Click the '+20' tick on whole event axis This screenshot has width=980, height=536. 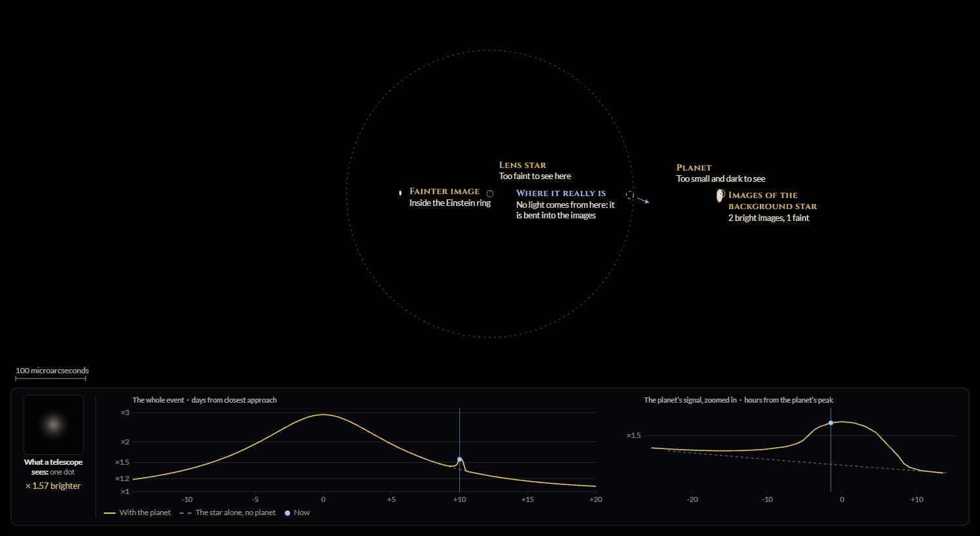click(595, 499)
